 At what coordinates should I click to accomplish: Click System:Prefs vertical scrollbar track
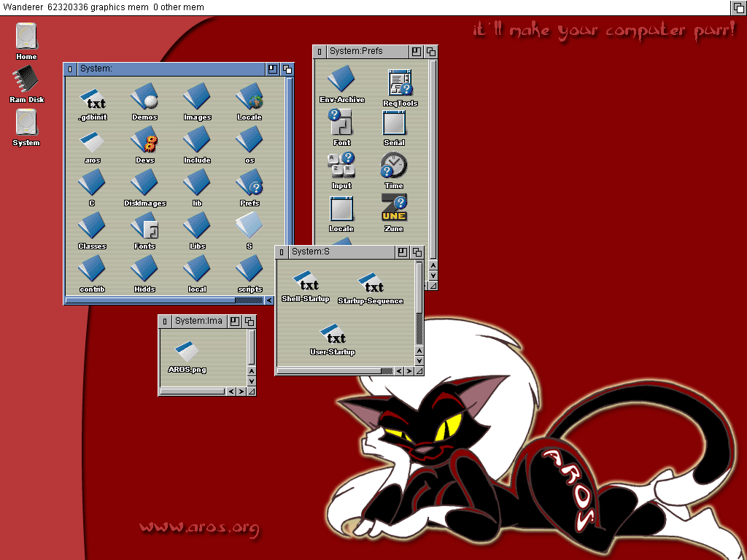(x=433, y=160)
